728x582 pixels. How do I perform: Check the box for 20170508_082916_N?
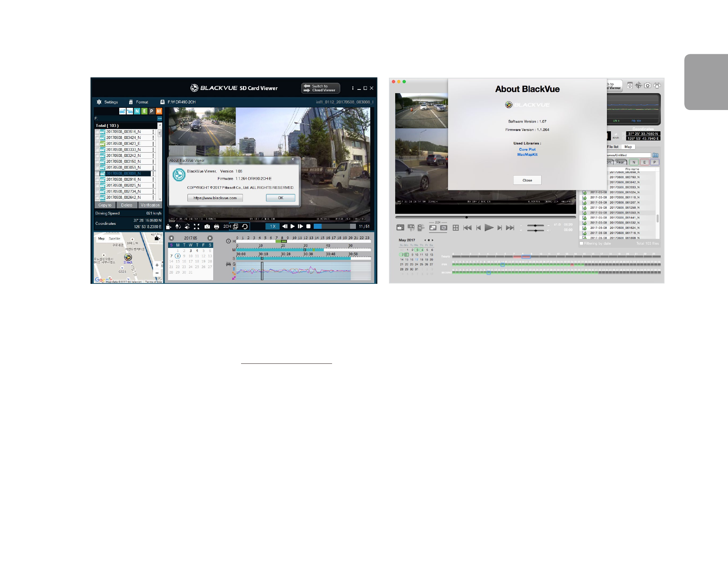[x=97, y=180]
